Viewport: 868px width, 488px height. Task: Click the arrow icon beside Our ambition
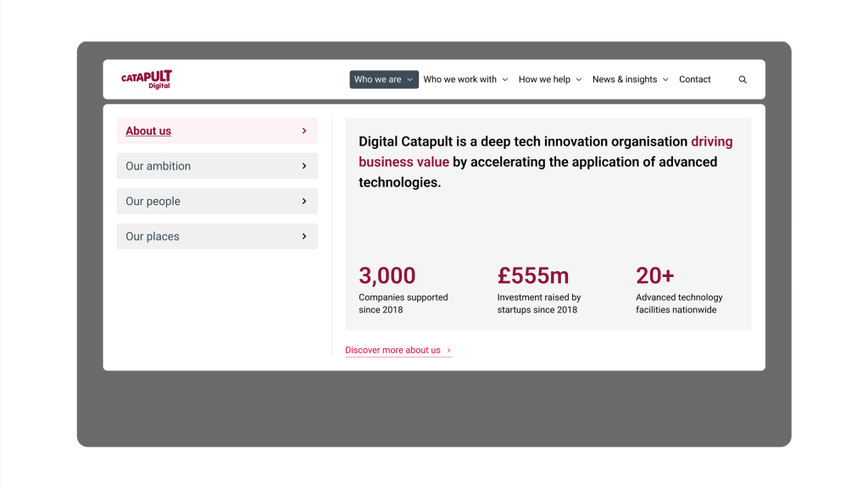pyautogui.click(x=304, y=166)
